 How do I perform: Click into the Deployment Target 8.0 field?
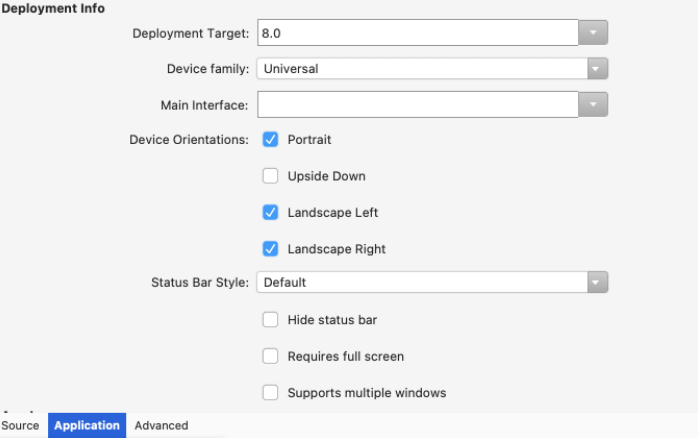[x=418, y=32]
